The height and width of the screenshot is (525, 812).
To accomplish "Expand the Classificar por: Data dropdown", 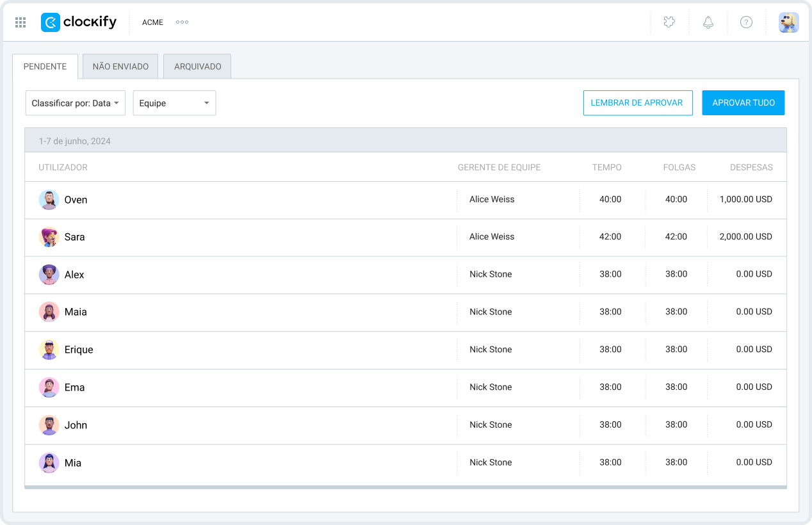I will pos(76,103).
